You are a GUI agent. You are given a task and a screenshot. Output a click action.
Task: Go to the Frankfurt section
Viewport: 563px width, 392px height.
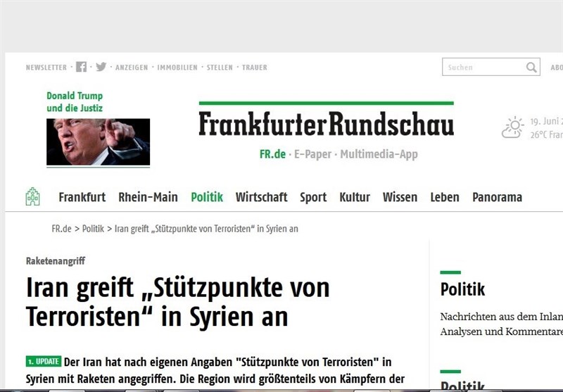click(x=82, y=197)
